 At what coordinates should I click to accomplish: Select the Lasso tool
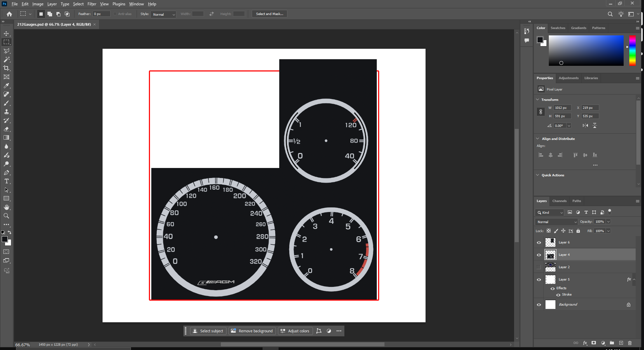[x=6, y=51]
